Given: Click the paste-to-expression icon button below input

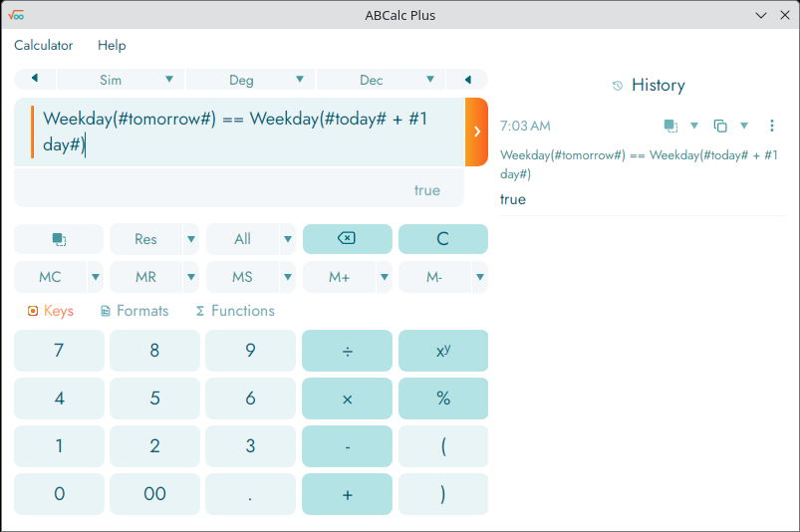Looking at the screenshot, I should pos(59,239).
